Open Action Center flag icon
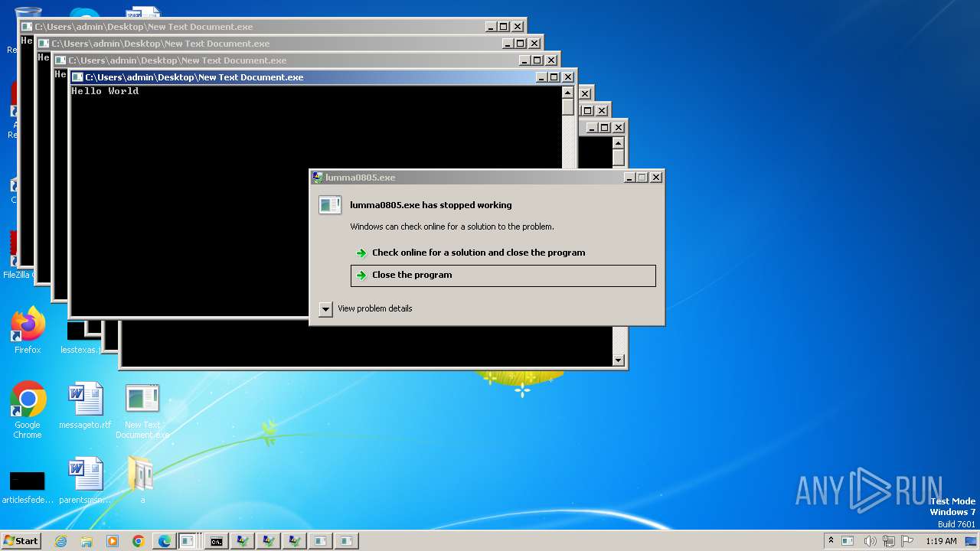The width and height of the screenshot is (980, 551). click(908, 541)
